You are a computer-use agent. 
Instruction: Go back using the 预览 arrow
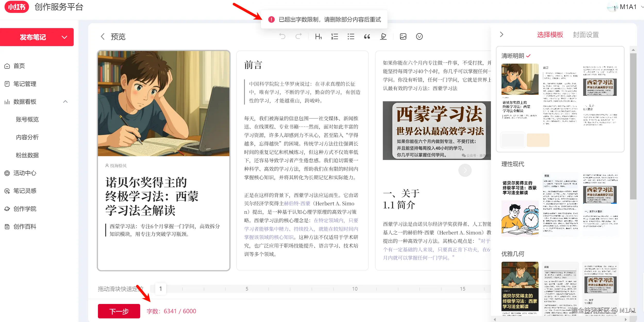[x=103, y=37]
